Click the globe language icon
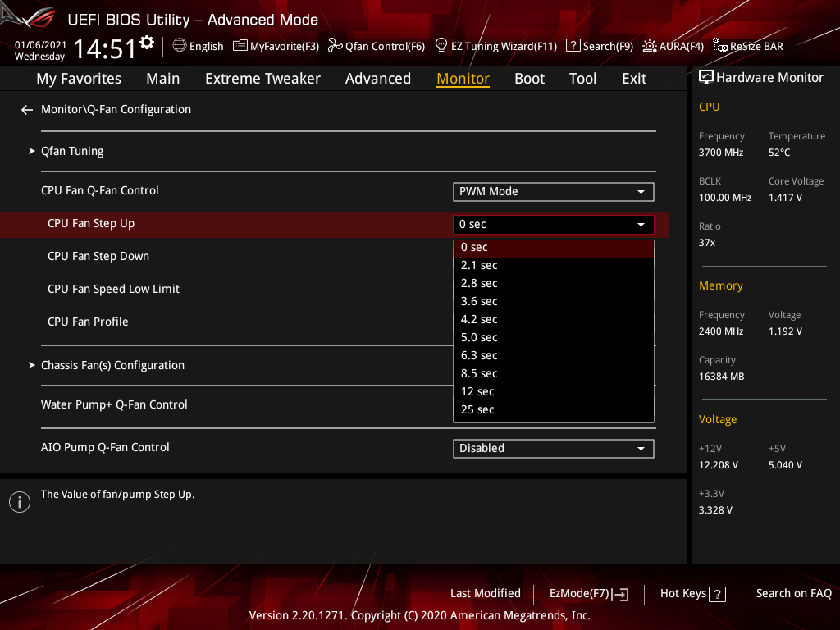 pyautogui.click(x=180, y=46)
